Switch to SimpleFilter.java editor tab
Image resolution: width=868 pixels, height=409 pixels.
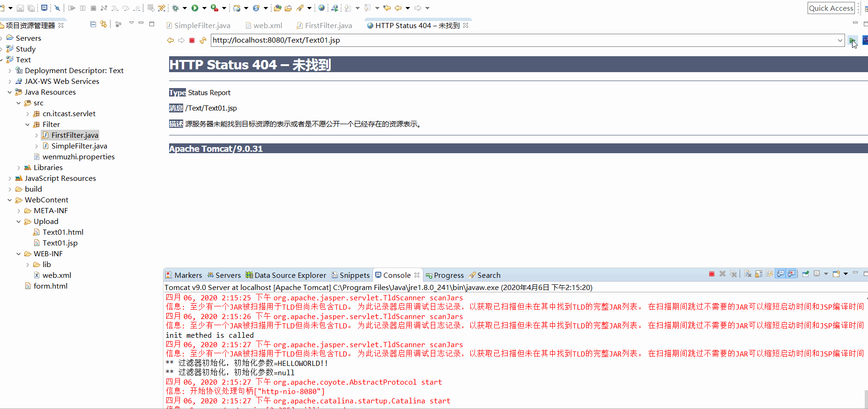pos(198,25)
